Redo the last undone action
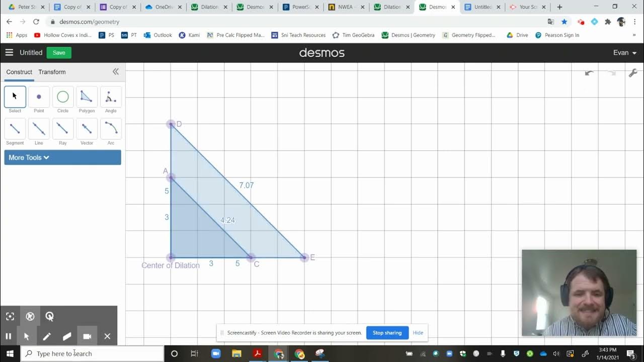The image size is (644, 362). pyautogui.click(x=612, y=73)
